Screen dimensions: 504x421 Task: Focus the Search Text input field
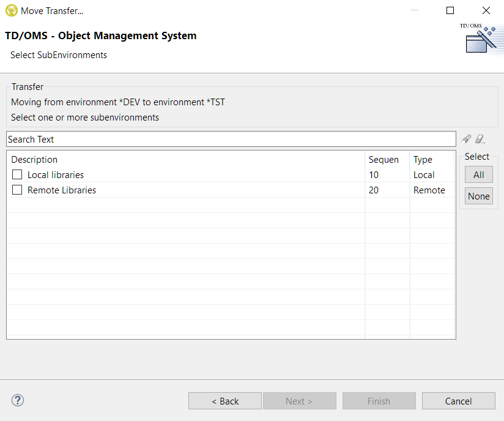tap(231, 140)
